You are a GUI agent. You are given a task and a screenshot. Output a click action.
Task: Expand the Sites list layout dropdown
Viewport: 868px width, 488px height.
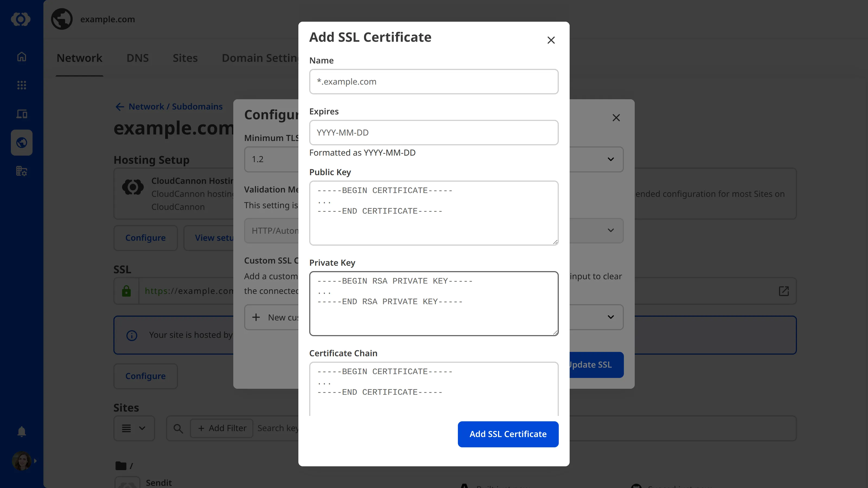[134, 428]
